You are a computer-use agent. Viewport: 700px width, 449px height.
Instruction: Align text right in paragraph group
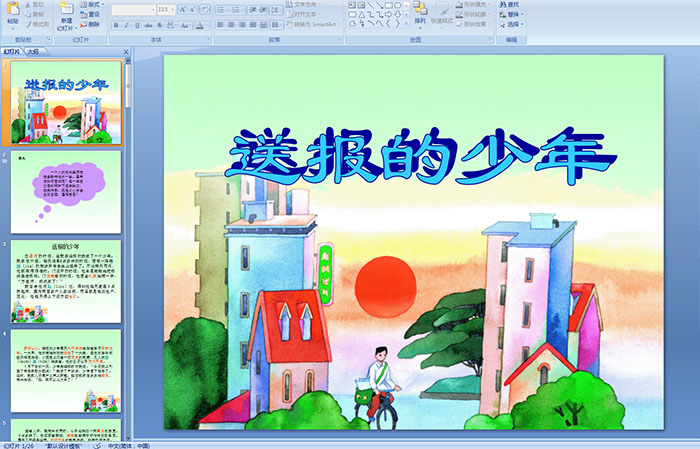[242, 25]
